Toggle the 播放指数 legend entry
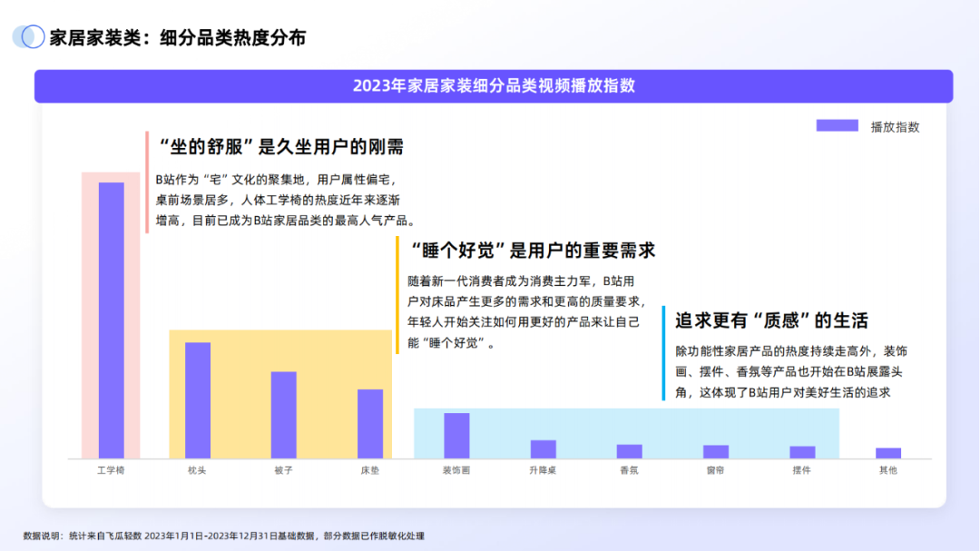 [896, 127]
